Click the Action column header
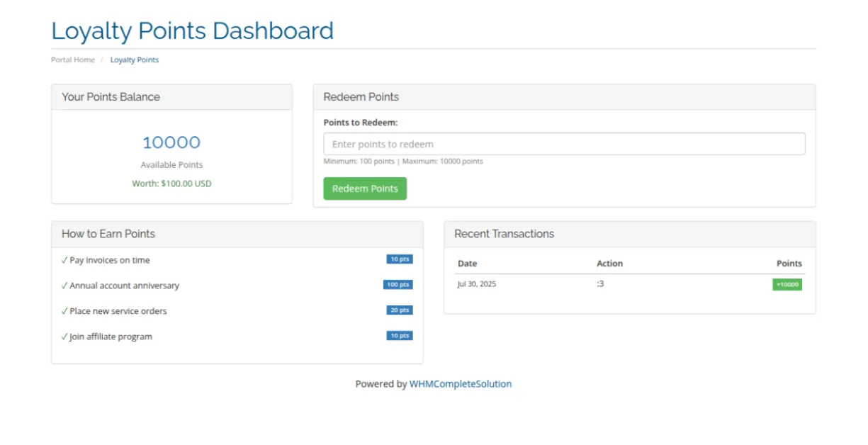Viewport: 868px width, 445px height. coord(609,264)
